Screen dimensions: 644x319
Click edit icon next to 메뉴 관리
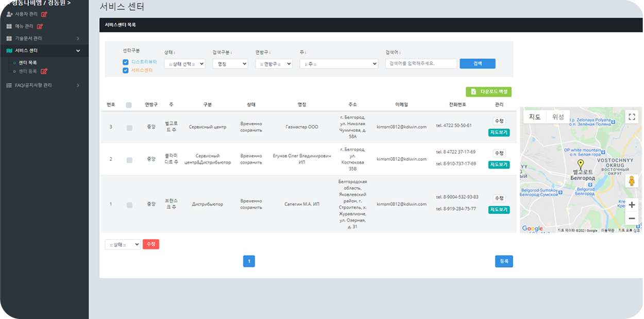(x=40, y=27)
